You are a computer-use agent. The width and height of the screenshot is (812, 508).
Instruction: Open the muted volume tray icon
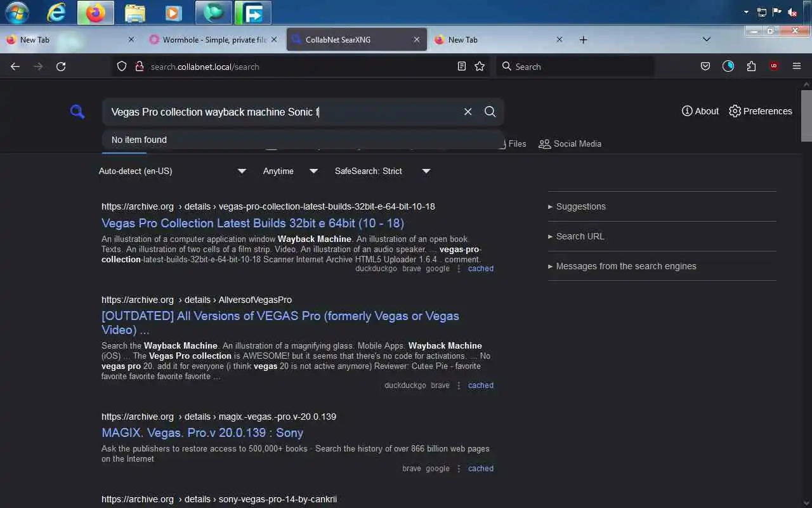792,12
